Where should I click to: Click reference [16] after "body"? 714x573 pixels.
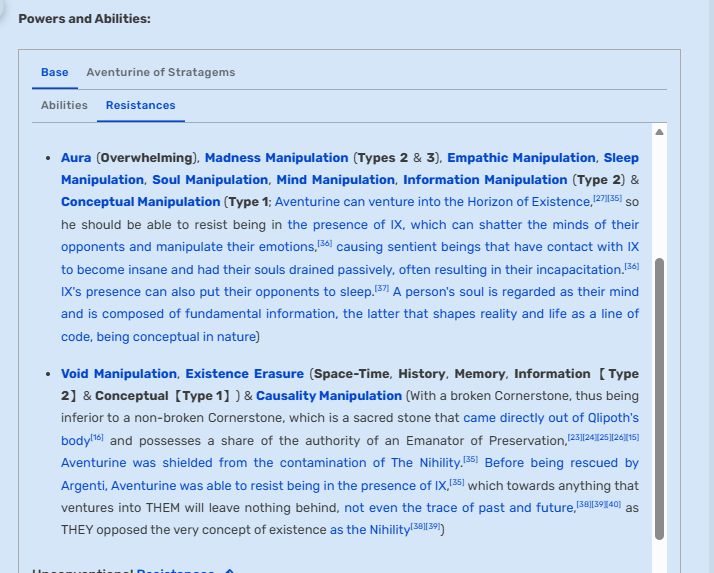coord(97,437)
